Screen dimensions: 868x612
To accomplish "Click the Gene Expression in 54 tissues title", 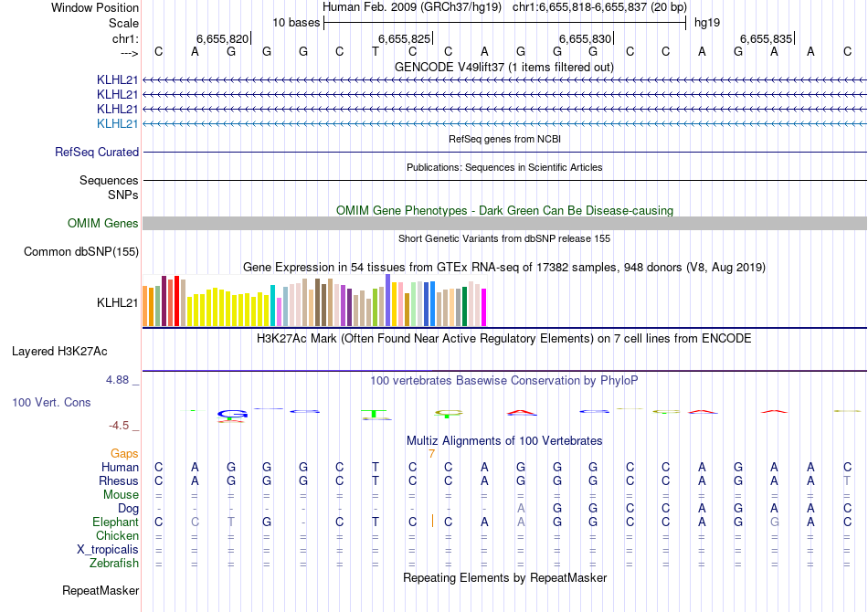I will tap(504, 267).
